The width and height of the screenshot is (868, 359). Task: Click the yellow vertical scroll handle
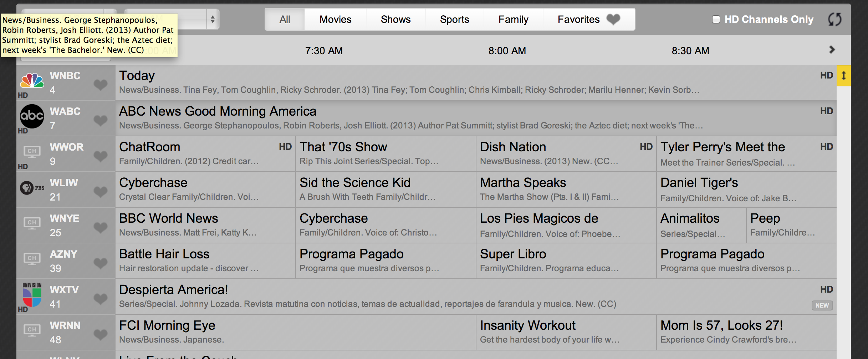844,76
